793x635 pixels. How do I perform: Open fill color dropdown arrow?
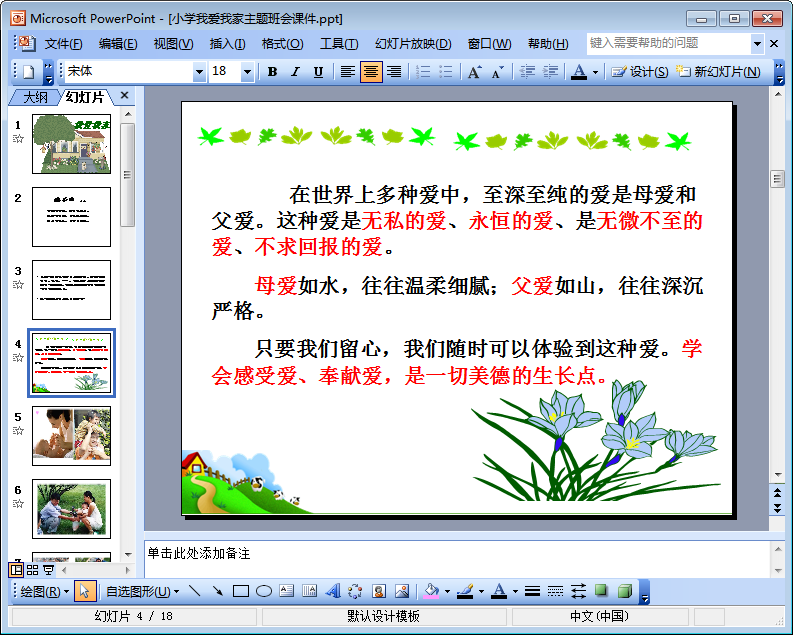(448, 591)
